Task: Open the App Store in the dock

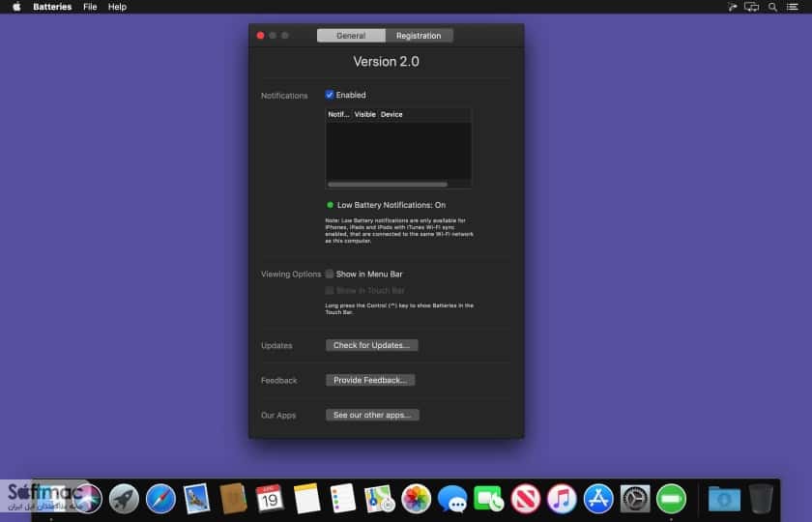Action: coord(598,499)
